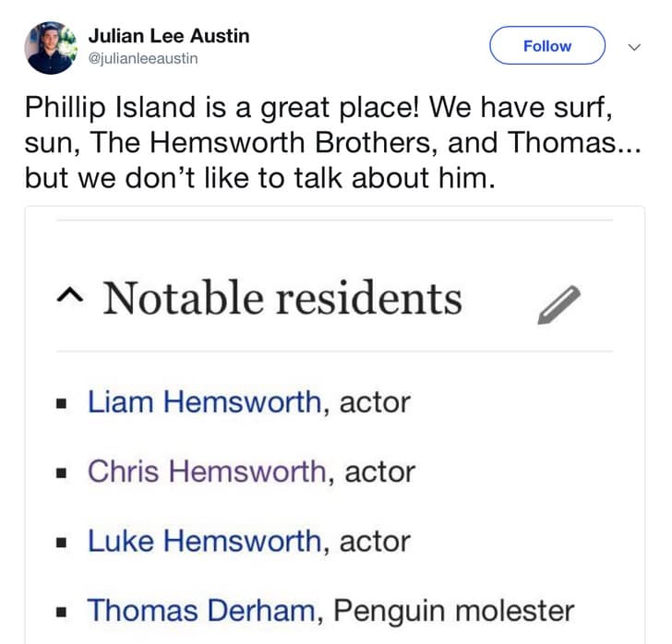Click the Follow button
672x644 pixels.
point(546,46)
